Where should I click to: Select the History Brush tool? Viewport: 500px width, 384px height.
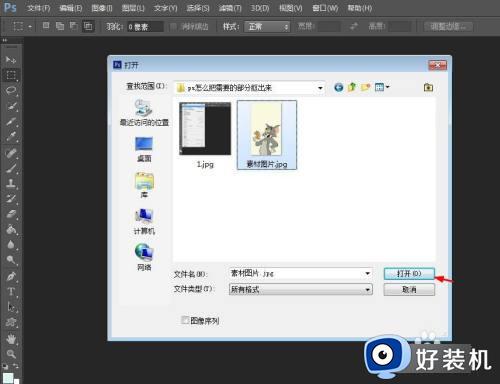click(11, 198)
